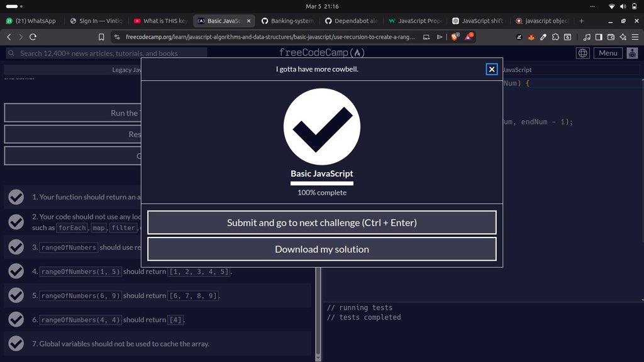
Task: Switch to the 'What is THIS key' YouTube tab
Action: coord(160,21)
